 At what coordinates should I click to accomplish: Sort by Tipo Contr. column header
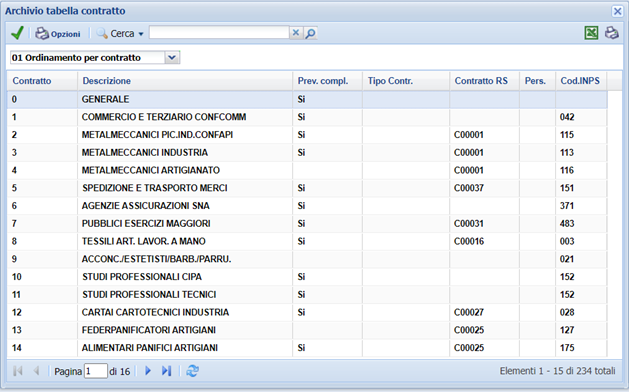[x=406, y=81]
